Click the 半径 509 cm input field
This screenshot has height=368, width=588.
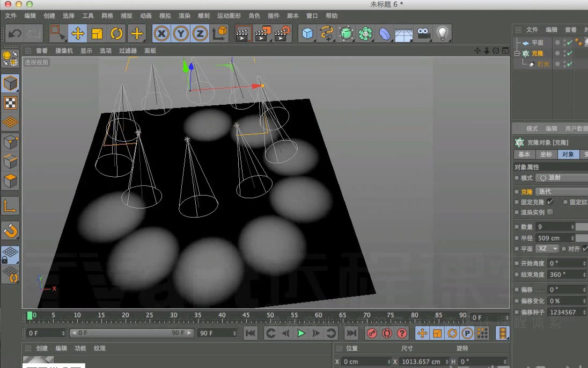click(553, 238)
